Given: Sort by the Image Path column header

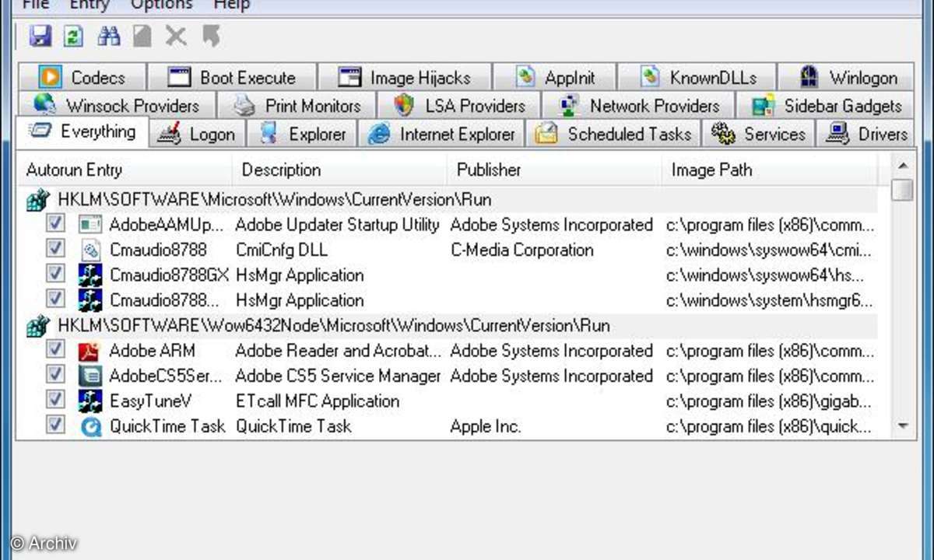Looking at the screenshot, I should (x=769, y=170).
